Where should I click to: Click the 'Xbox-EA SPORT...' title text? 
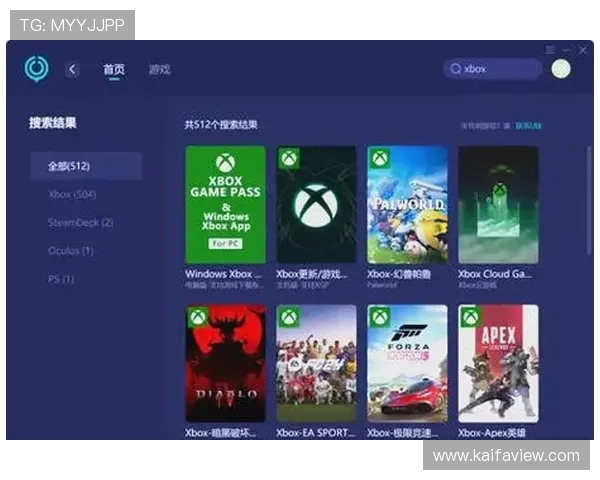click(x=316, y=433)
